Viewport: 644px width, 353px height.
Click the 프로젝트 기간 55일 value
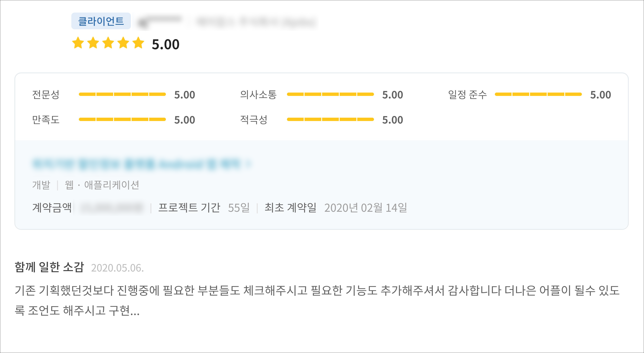coord(239,208)
